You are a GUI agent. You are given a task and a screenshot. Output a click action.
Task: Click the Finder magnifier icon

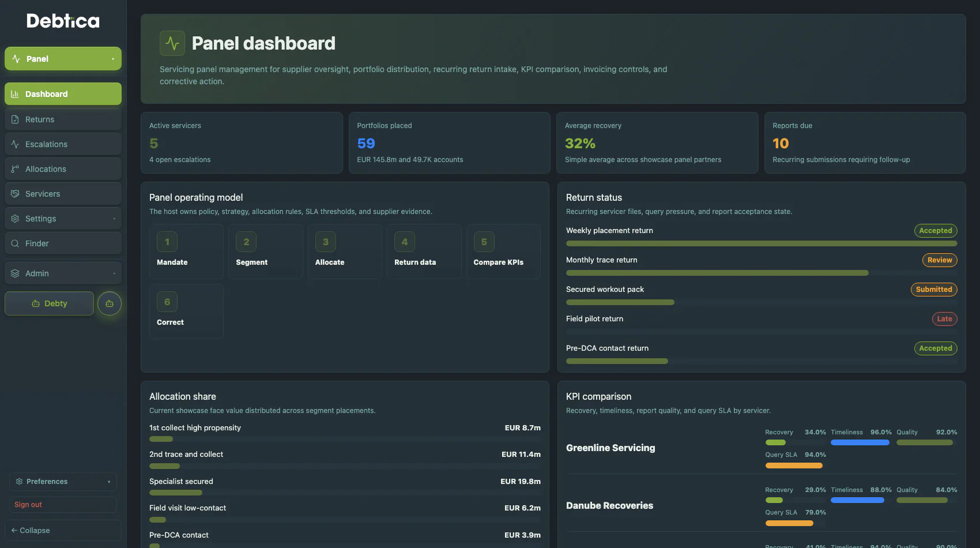tap(15, 243)
